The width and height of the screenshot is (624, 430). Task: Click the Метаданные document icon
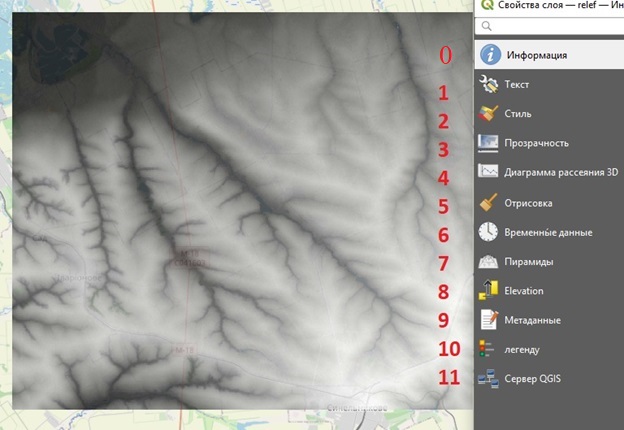(x=489, y=320)
